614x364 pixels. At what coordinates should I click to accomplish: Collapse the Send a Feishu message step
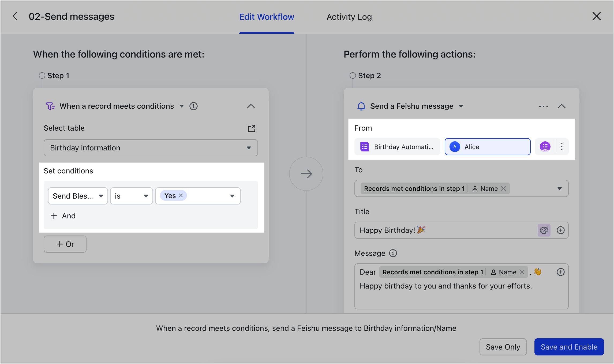(562, 106)
